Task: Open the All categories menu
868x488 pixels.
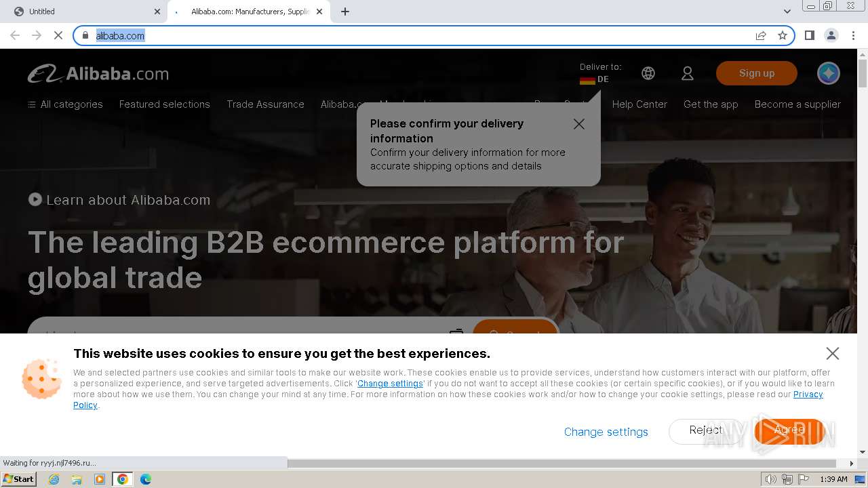Action: coord(65,104)
